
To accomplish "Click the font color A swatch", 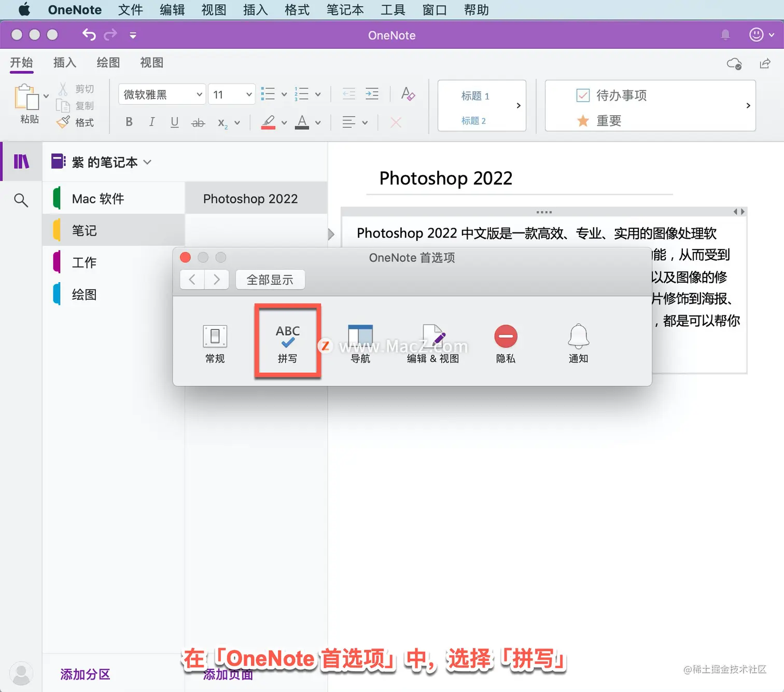I will tap(302, 122).
